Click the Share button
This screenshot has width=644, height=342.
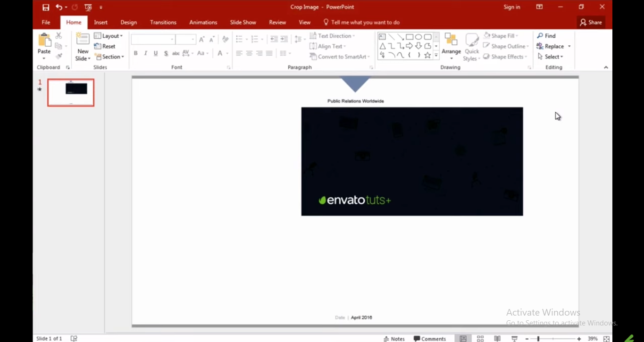[591, 22]
